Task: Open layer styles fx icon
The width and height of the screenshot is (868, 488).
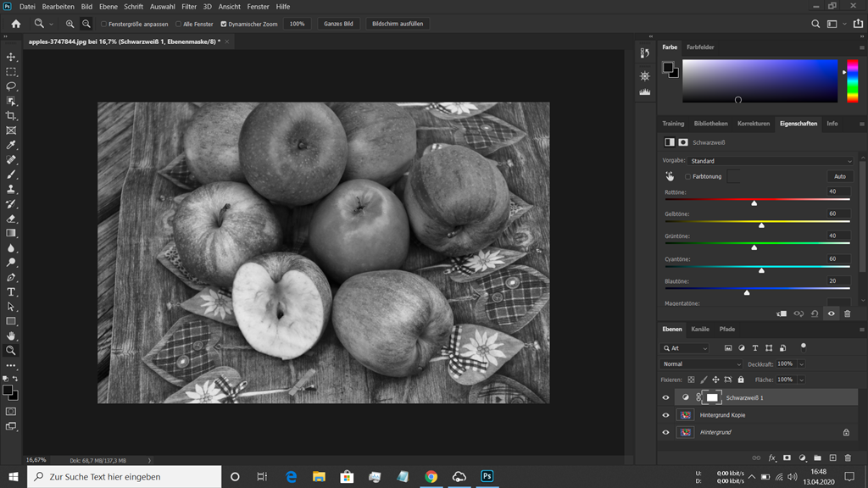Action: coord(771,457)
